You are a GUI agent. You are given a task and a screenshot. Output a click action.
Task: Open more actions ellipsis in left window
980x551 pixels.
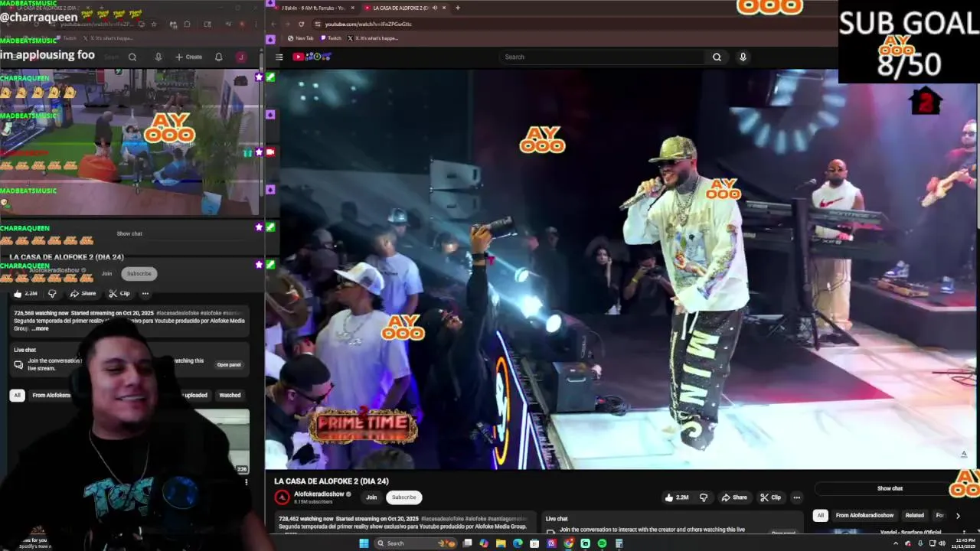(145, 293)
